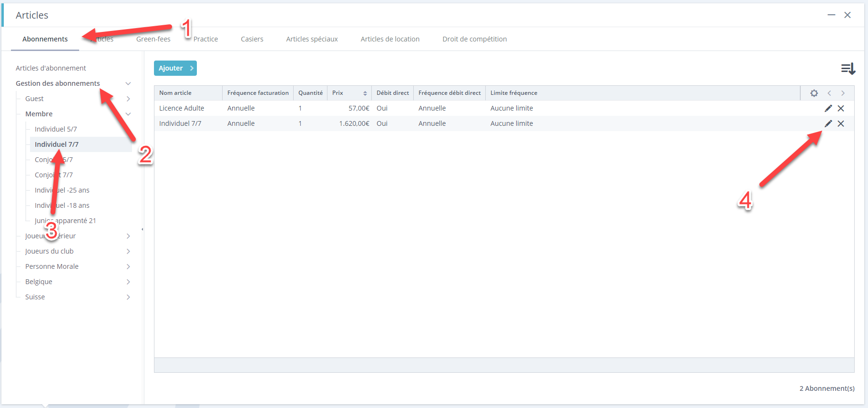Image resolution: width=868 pixels, height=408 pixels.
Task: Select Individuel -25 ans subscription
Action: [x=62, y=190]
